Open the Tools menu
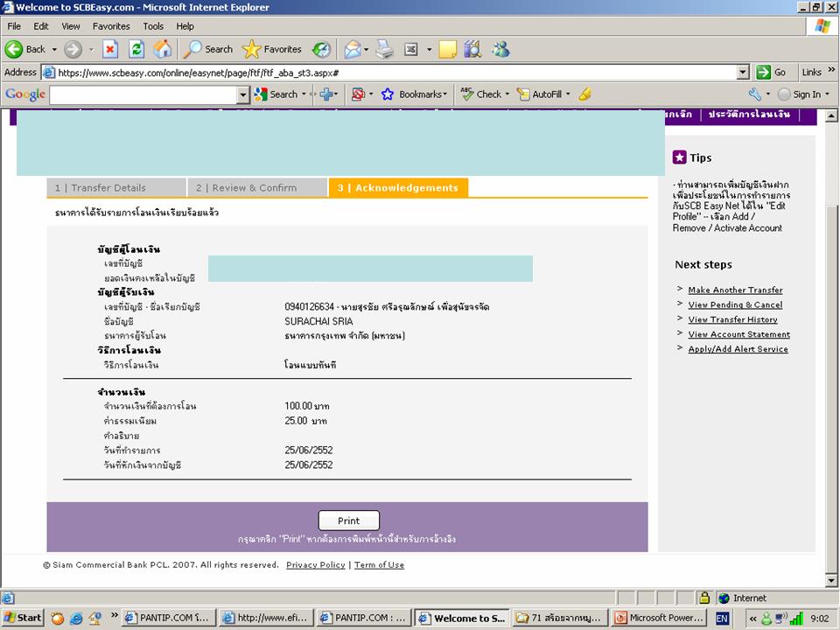The height and width of the screenshot is (630, 840). [153, 26]
